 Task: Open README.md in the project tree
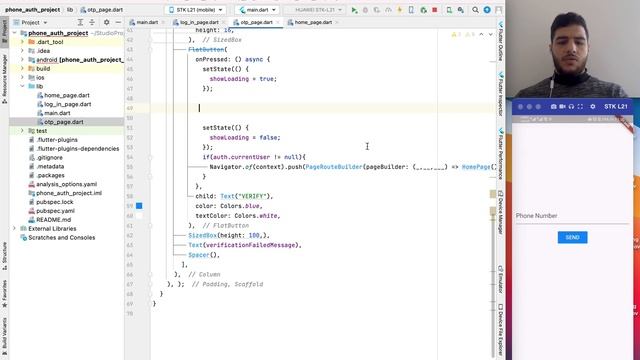[53, 220]
